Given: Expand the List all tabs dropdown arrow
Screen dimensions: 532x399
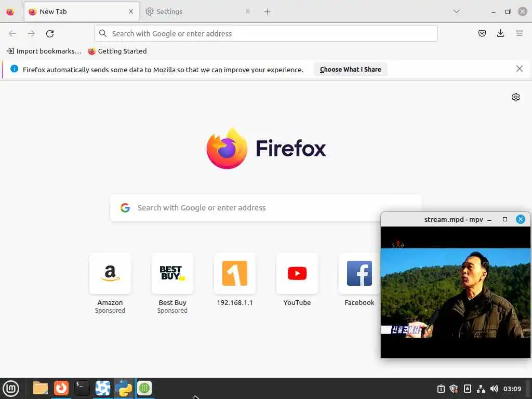Looking at the screenshot, I should coord(456,11).
